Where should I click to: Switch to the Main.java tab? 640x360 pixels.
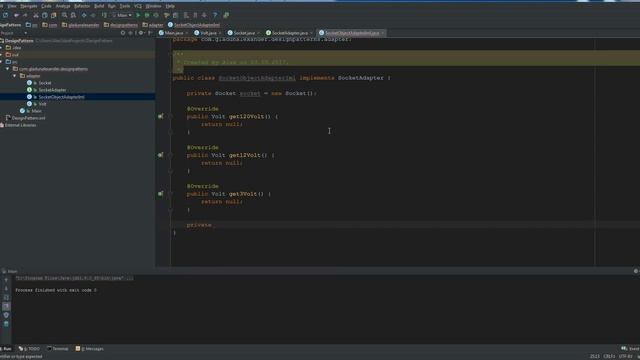(x=174, y=33)
